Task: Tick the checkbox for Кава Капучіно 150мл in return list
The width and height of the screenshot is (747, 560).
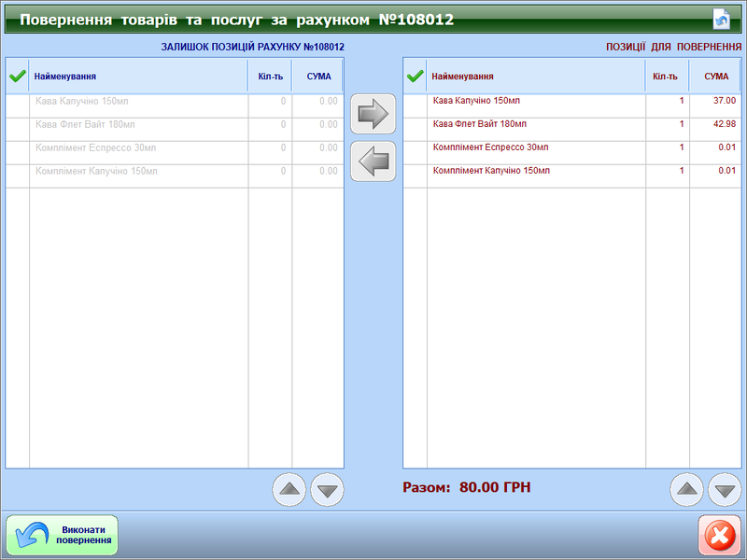Action: tap(415, 101)
